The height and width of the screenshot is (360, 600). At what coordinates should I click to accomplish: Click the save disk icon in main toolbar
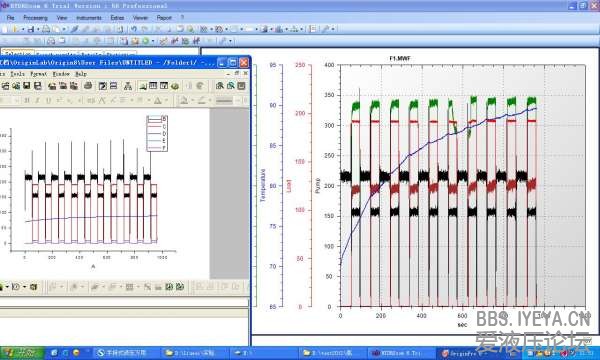[31, 29]
